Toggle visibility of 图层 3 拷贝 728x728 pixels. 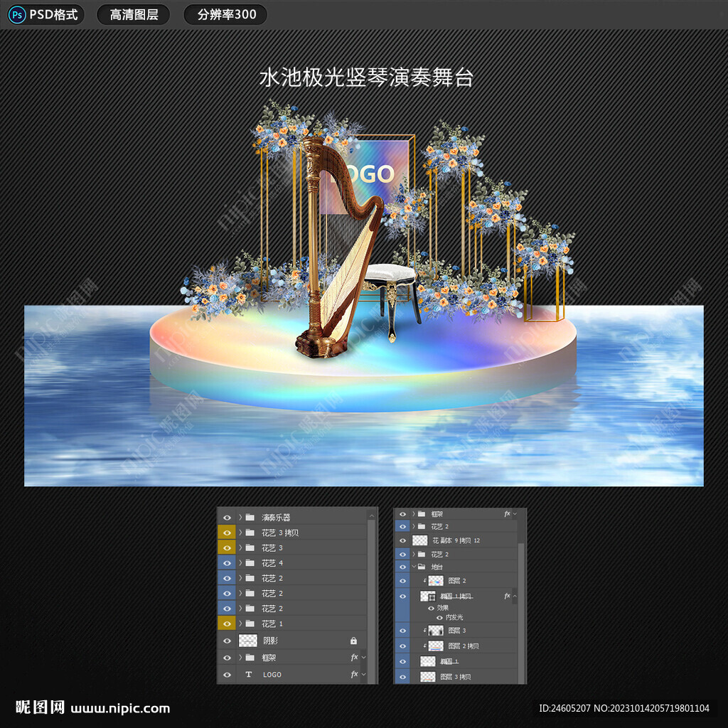[x=402, y=677]
